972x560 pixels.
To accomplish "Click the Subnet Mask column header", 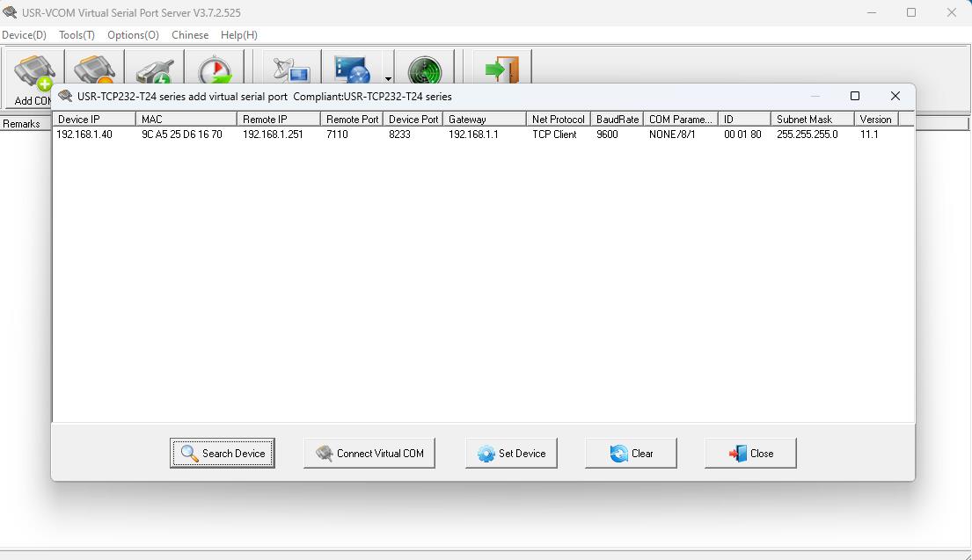I will [813, 119].
